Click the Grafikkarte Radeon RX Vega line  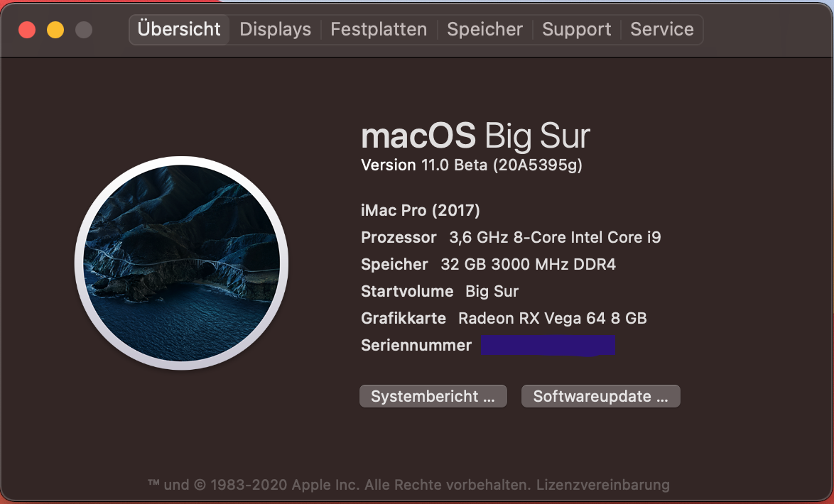pos(504,319)
